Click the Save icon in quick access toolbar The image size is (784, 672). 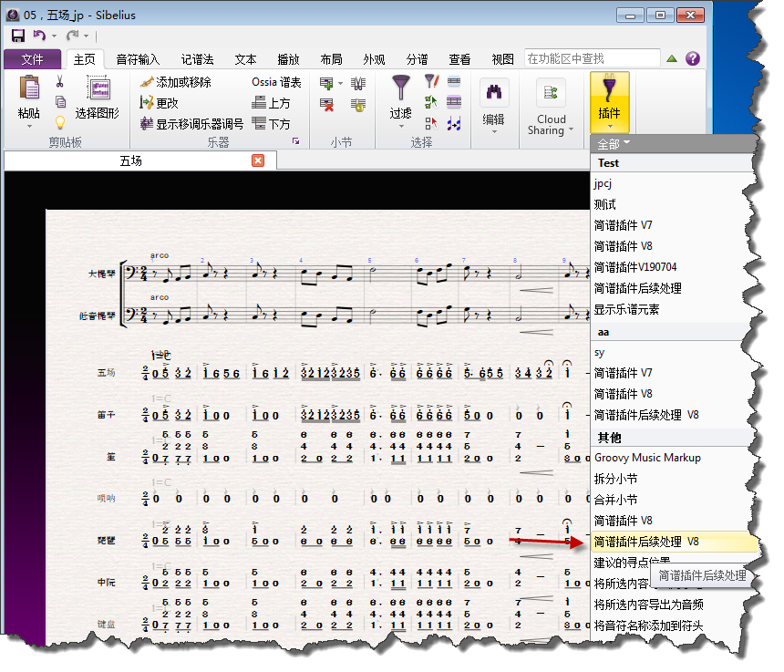click(18, 36)
